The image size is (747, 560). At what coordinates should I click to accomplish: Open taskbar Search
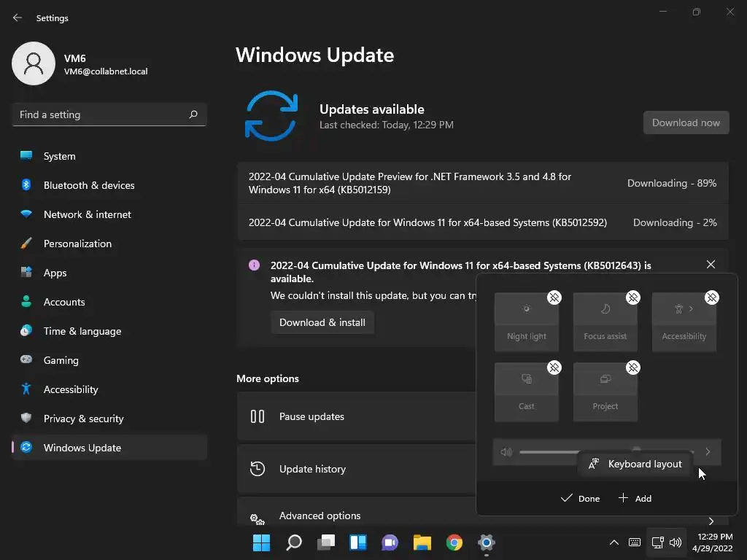click(294, 542)
